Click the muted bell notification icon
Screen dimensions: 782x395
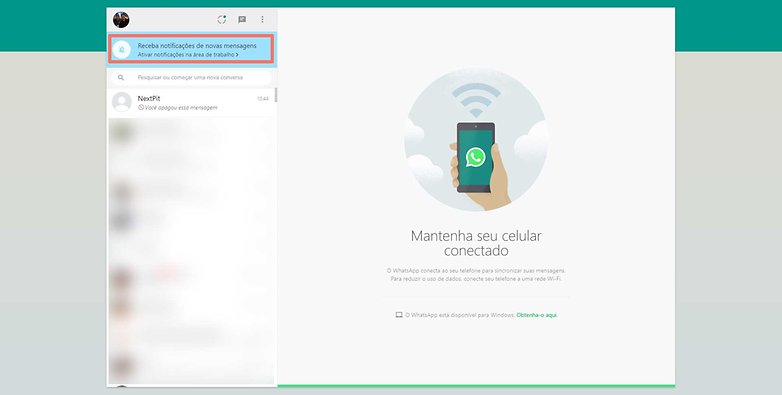(122, 49)
